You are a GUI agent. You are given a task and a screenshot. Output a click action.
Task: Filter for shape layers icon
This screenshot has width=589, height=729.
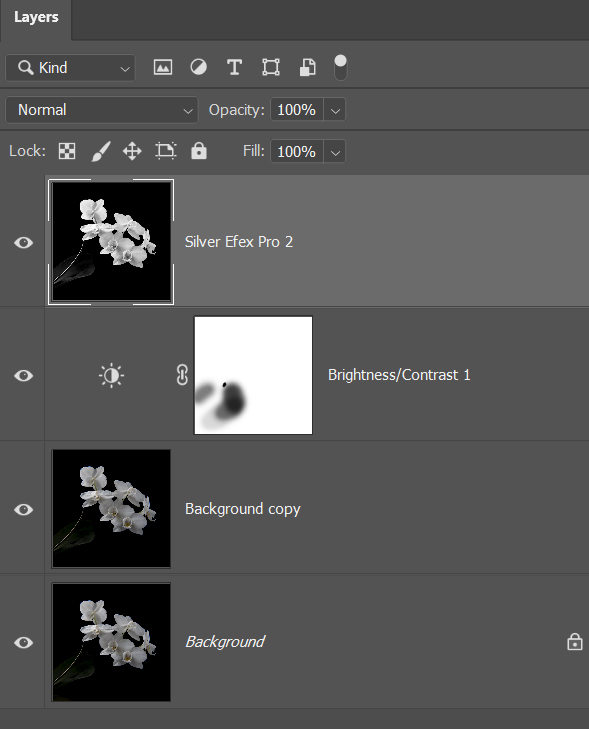tap(271, 67)
